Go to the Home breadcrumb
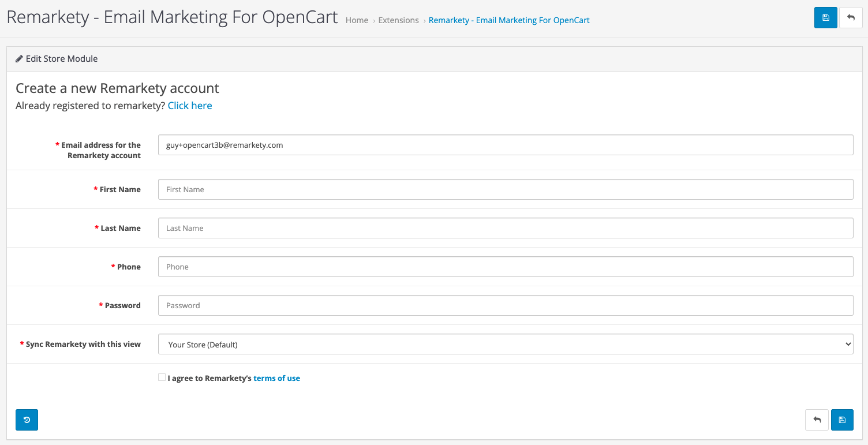The width and height of the screenshot is (868, 445). pos(357,20)
